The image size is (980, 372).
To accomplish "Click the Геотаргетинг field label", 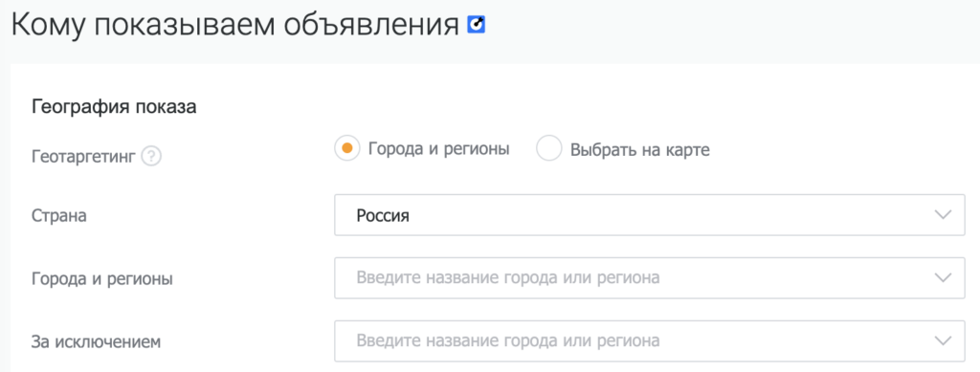I will pyautogui.click(x=83, y=156).
